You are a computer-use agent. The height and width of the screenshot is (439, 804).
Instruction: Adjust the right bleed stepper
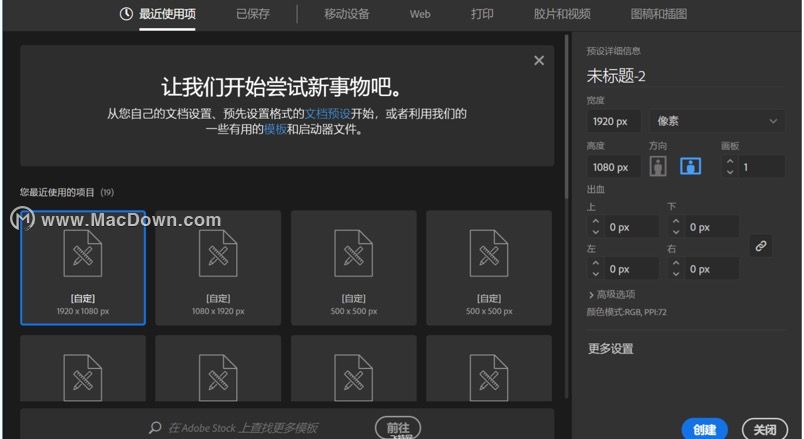676,269
